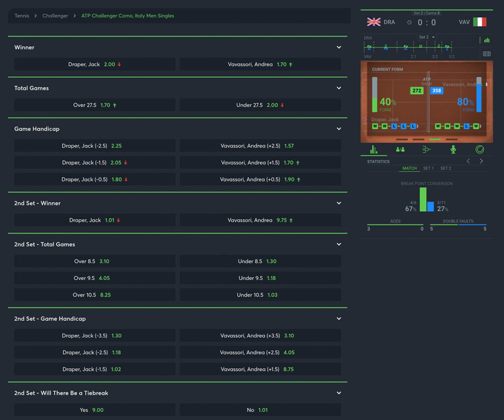Switch to SET 1 statistics tab
Image resolution: width=504 pixels, height=420 pixels.
pyautogui.click(x=428, y=168)
